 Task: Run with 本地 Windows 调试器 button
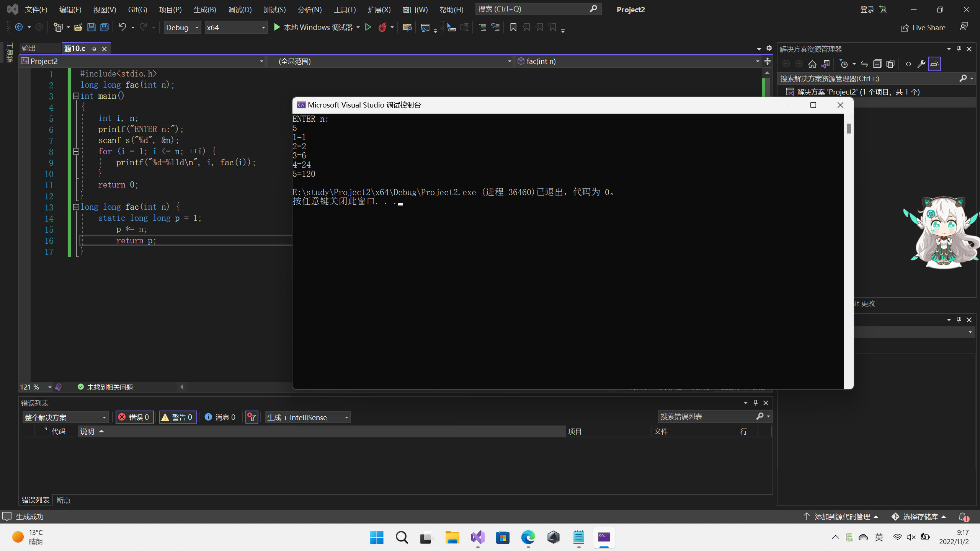(x=313, y=27)
